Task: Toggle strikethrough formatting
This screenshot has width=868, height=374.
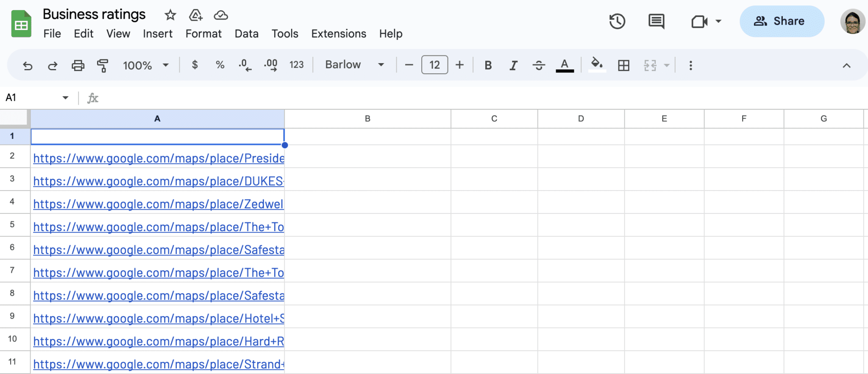Action: pos(539,65)
